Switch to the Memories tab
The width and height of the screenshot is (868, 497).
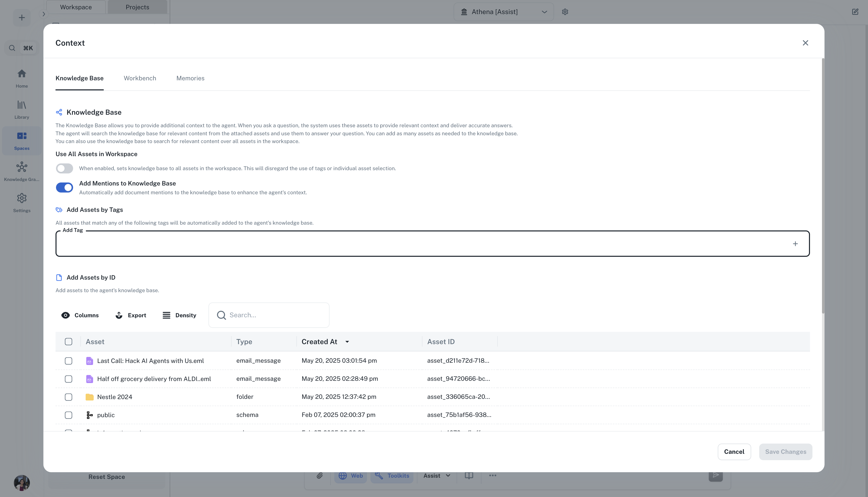[x=190, y=78]
